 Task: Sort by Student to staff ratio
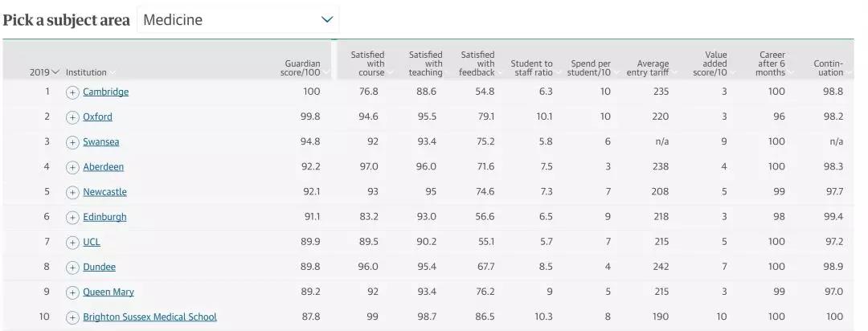click(x=531, y=67)
